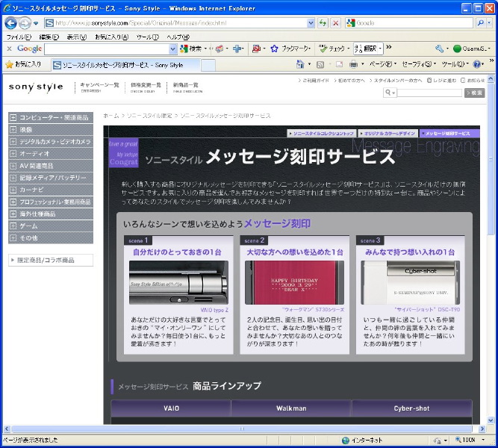Open the ファイル(F) menu
Viewport: 498px width, 448px height.
point(19,37)
